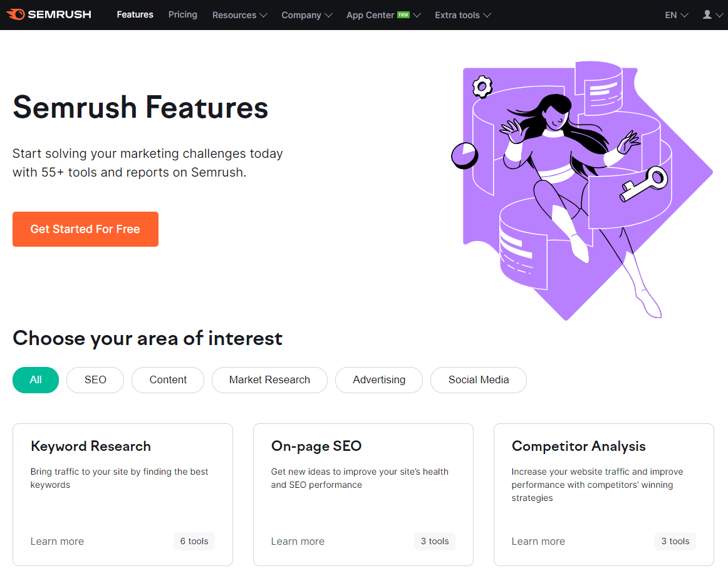Image resolution: width=728 pixels, height=578 pixels.
Task: Click Choose your area of interest heading
Action: coord(147,338)
